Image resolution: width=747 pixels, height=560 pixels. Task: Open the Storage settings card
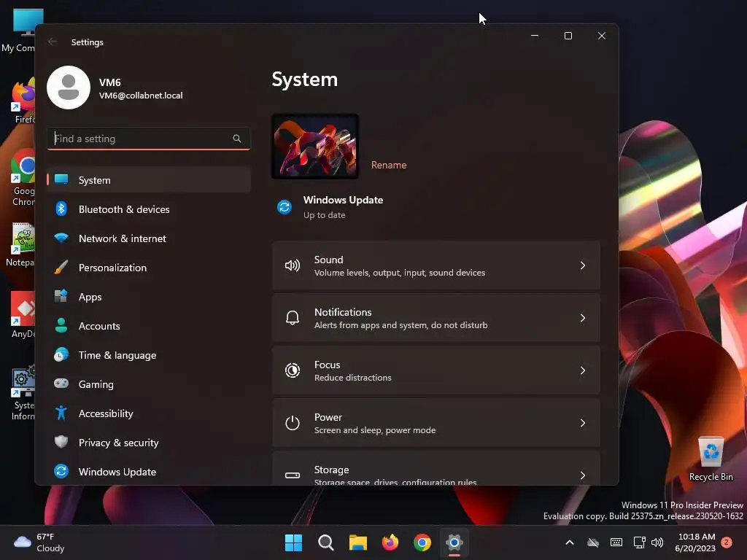(436, 469)
